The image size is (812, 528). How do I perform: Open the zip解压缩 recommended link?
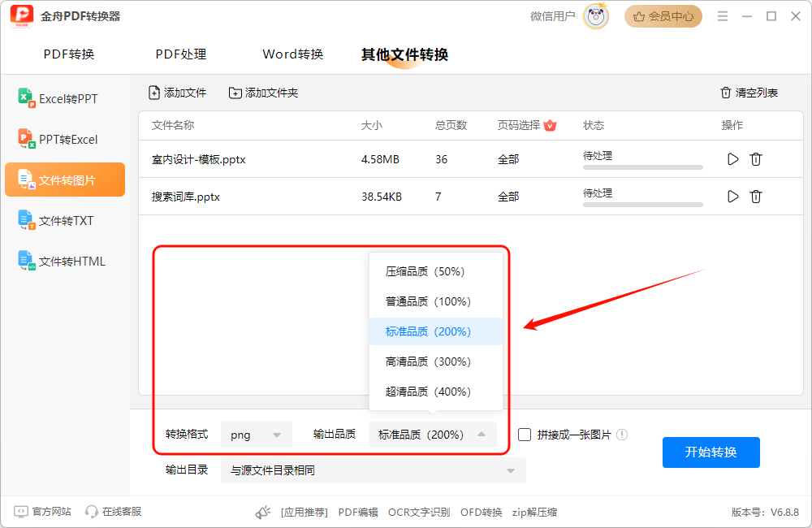534,513
